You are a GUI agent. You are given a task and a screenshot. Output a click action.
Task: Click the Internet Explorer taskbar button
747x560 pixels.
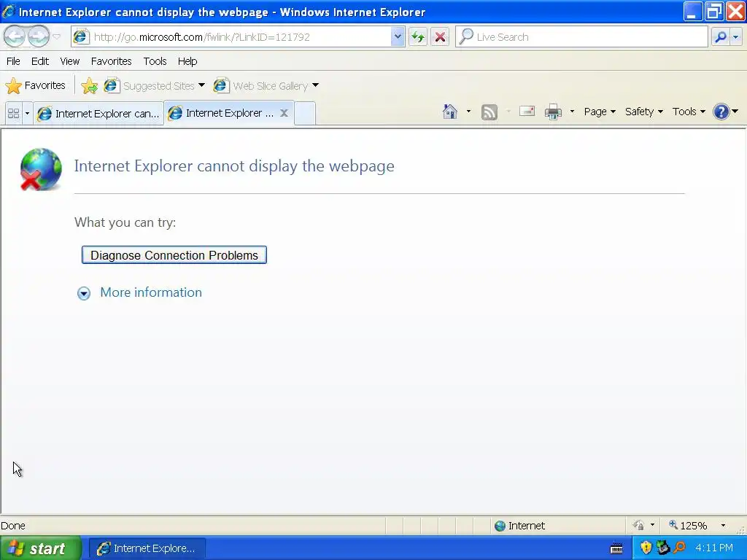[x=147, y=548]
